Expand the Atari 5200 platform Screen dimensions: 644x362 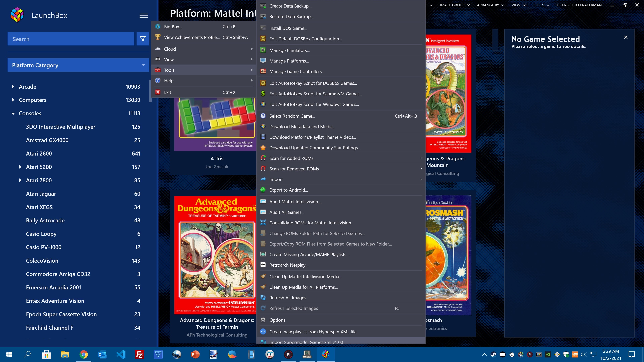[x=20, y=167]
